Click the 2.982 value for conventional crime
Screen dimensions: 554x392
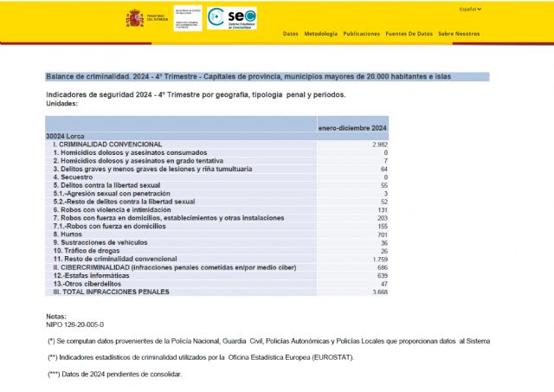coord(377,145)
